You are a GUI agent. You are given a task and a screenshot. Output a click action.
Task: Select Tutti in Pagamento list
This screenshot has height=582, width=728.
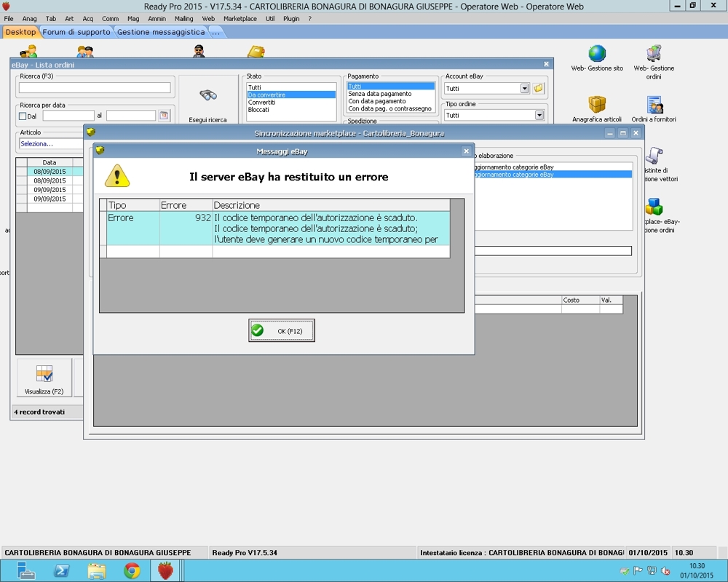[391, 87]
